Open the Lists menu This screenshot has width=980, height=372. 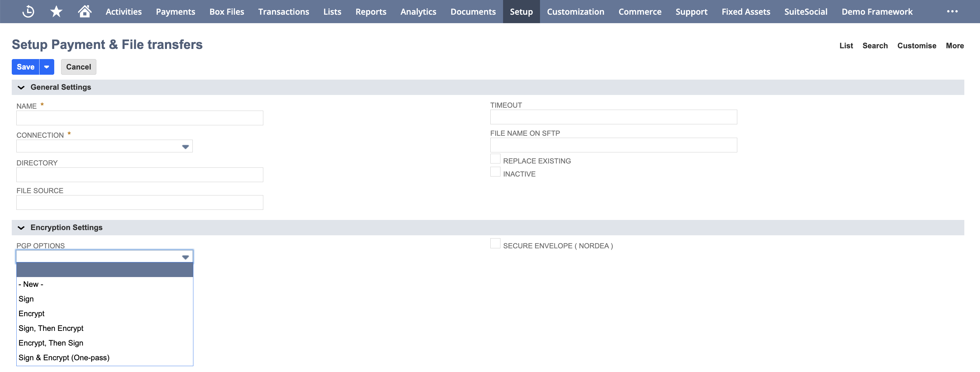click(x=332, y=11)
